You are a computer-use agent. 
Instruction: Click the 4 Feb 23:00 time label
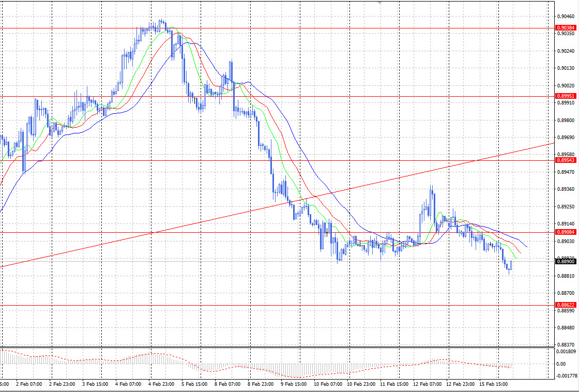point(161,384)
